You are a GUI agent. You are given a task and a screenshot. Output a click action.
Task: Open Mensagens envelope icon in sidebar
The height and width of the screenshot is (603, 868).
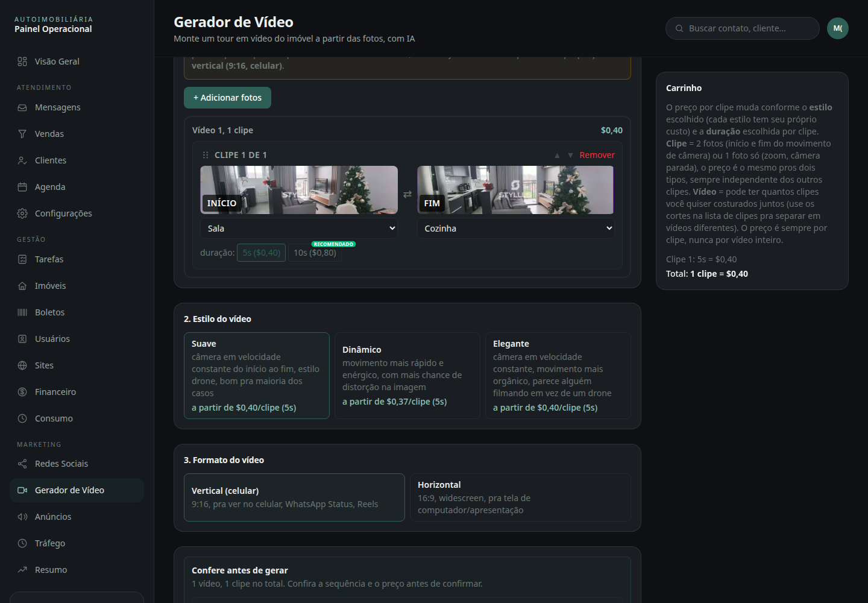coord(22,107)
